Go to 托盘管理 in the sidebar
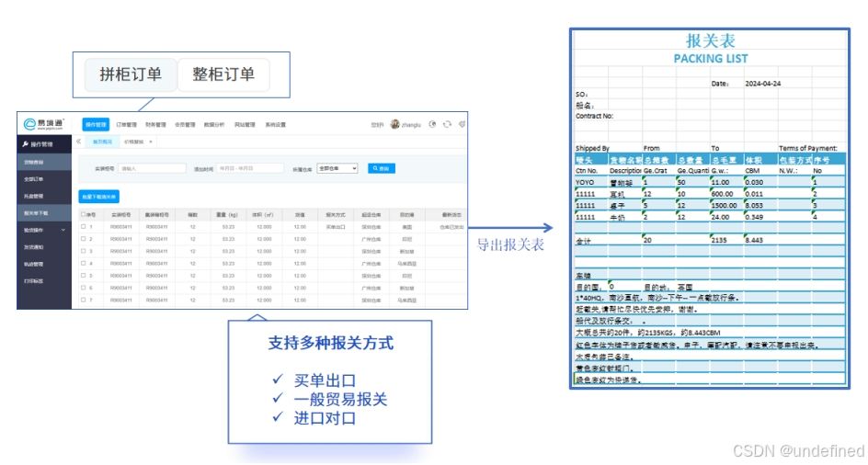The image size is (868, 465). click(x=44, y=196)
